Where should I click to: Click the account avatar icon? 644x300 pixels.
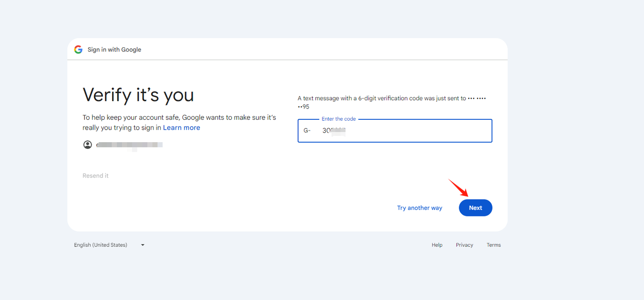(x=88, y=145)
